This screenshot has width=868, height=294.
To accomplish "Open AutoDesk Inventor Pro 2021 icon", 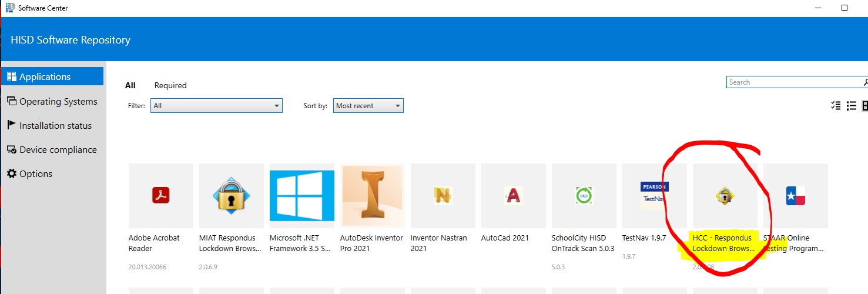I will click(x=372, y=195).
